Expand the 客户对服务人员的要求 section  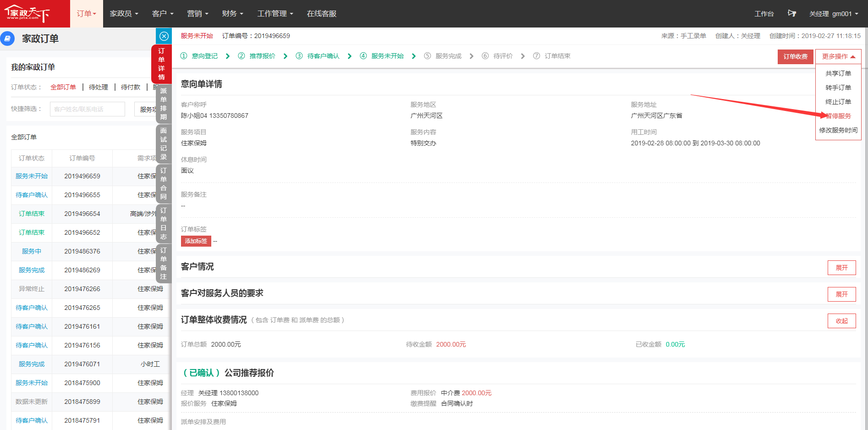pyautogui.click(x=841, y=294)
